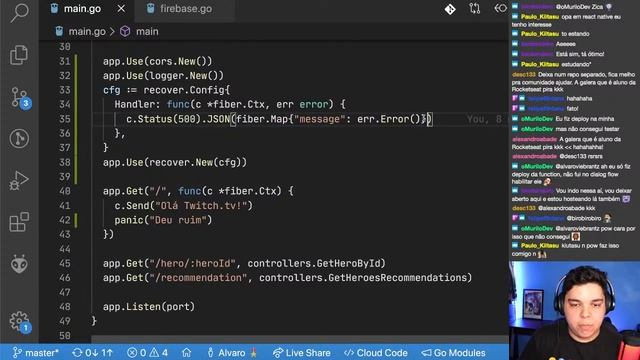The height and width of the screenshot is (360, 640).
Task: Synchronize changes 0 down 1 up
Action: click(x=92, y=353)
